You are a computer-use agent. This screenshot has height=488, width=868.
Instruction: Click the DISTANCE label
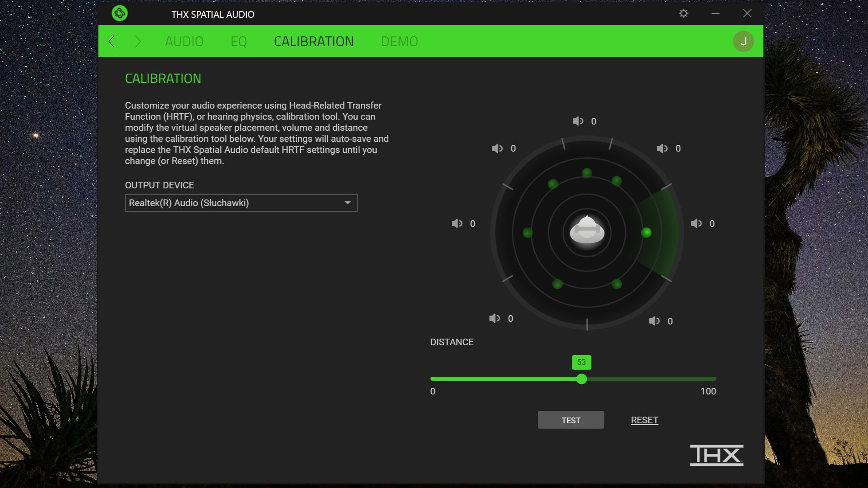coord(452,342)
